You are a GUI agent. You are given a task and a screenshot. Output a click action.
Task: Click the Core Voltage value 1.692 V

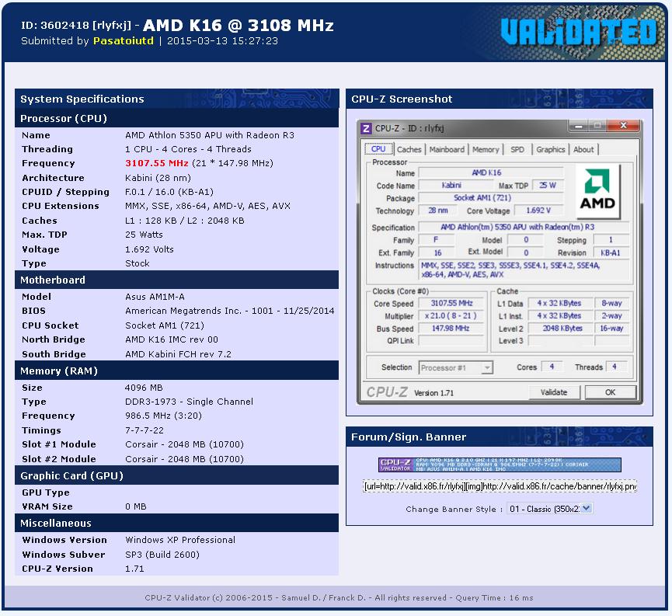click(x=538, y=211)
